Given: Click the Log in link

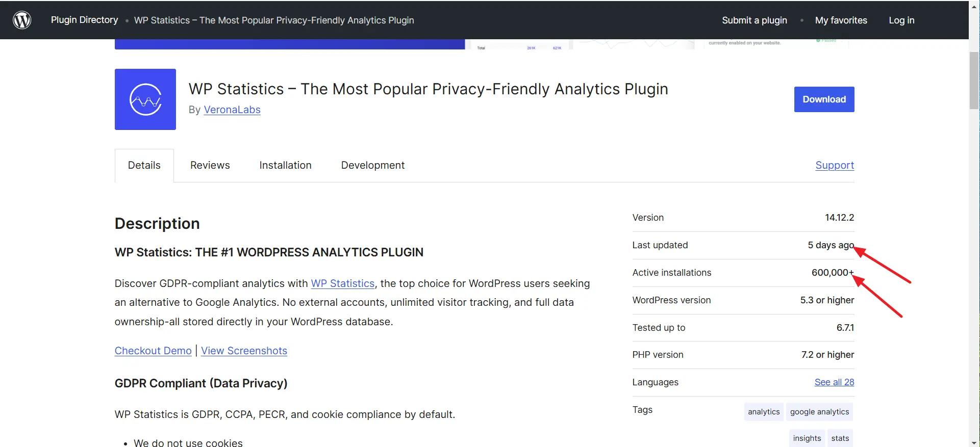Looking at the screenshot, I should pos(901,20).
